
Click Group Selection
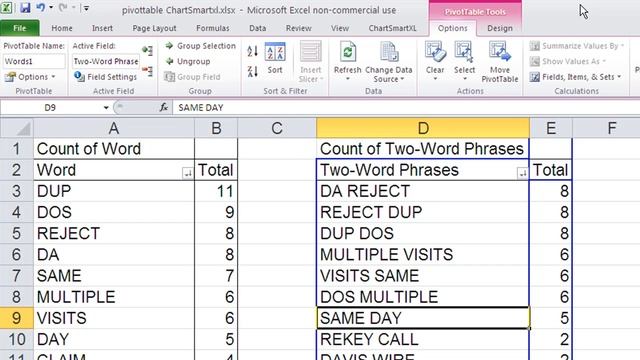[x=200, y=46]
